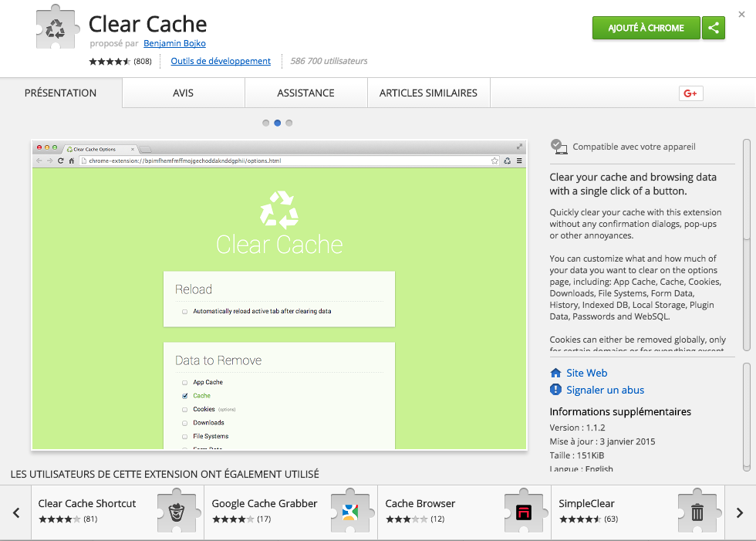Open the Cache Browser extension title
This screenshot has height=541, width=756.
420,503
